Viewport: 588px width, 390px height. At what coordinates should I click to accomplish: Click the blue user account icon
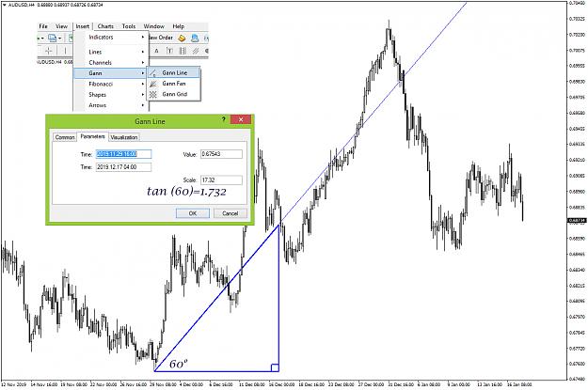(195, 38)
